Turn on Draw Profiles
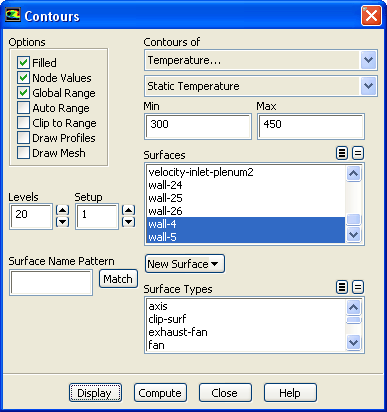The height and width of the screenshot is (412, 387). point(23,138)
